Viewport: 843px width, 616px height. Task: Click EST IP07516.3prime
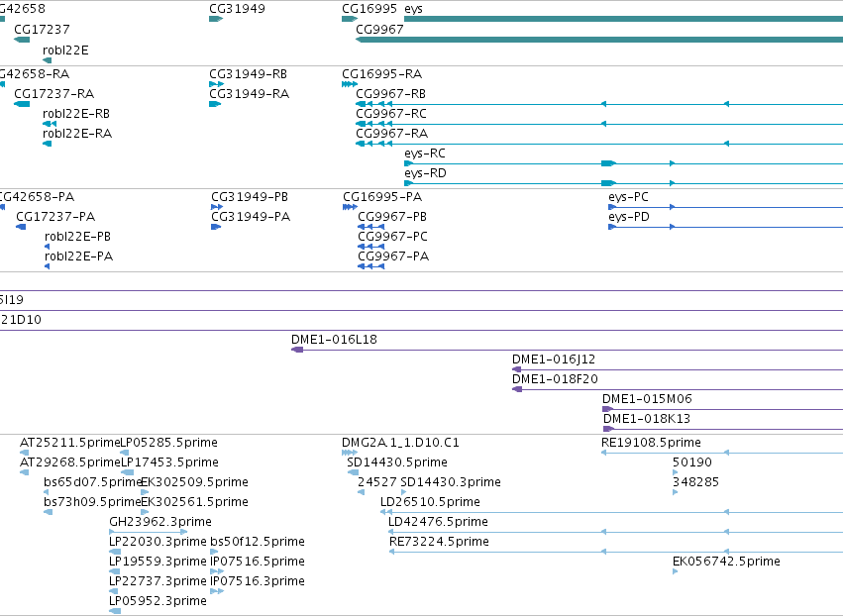(x=258, y=582)
